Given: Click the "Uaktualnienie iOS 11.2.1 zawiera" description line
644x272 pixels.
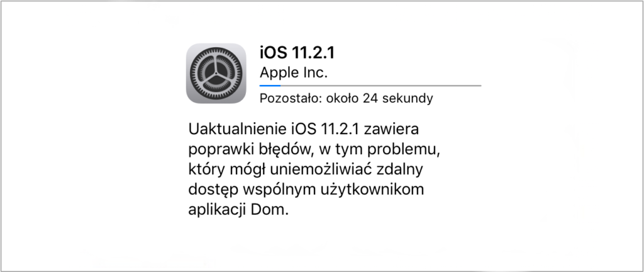Looking at the screenshot, I should click(x=304, y=129).
